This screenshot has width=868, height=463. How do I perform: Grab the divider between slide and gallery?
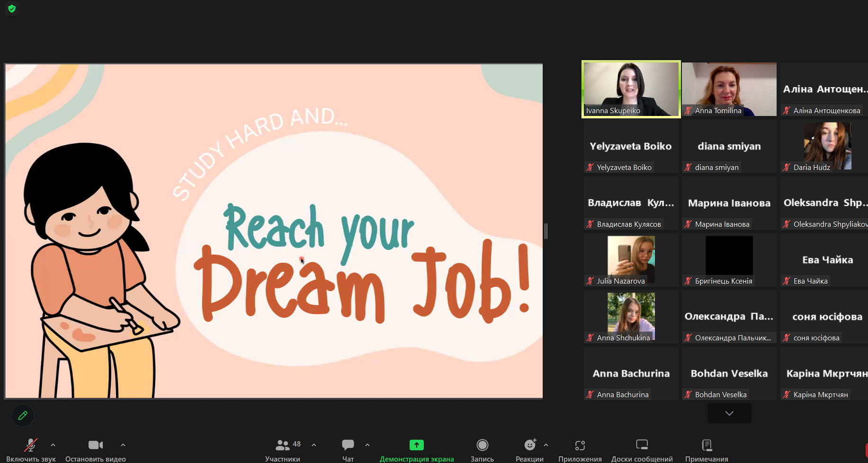point(546,231)
